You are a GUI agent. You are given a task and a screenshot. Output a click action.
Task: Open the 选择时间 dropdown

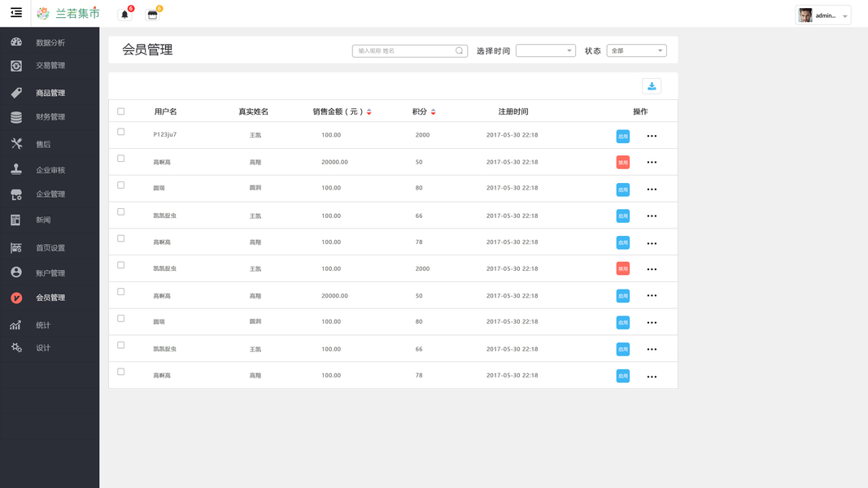coord(545,51)
